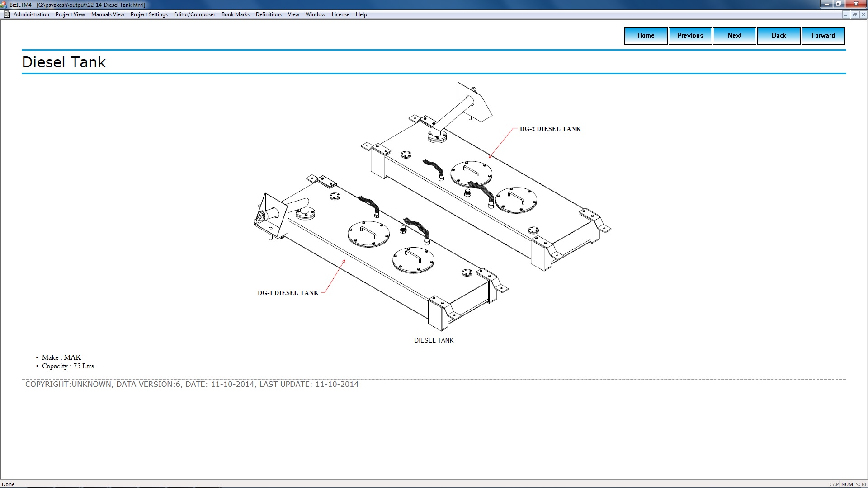Restore the inner document window

854,14
